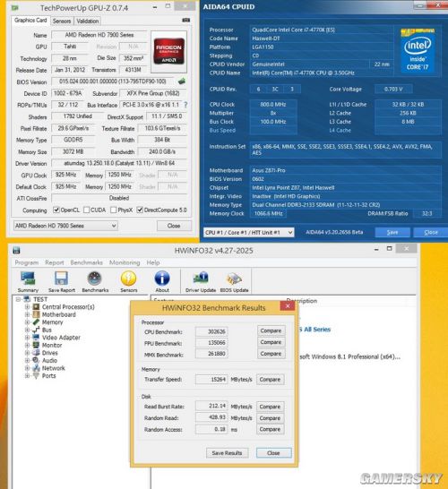
Task: Select the Video Adapter tree item
Action: click(61, 338)
